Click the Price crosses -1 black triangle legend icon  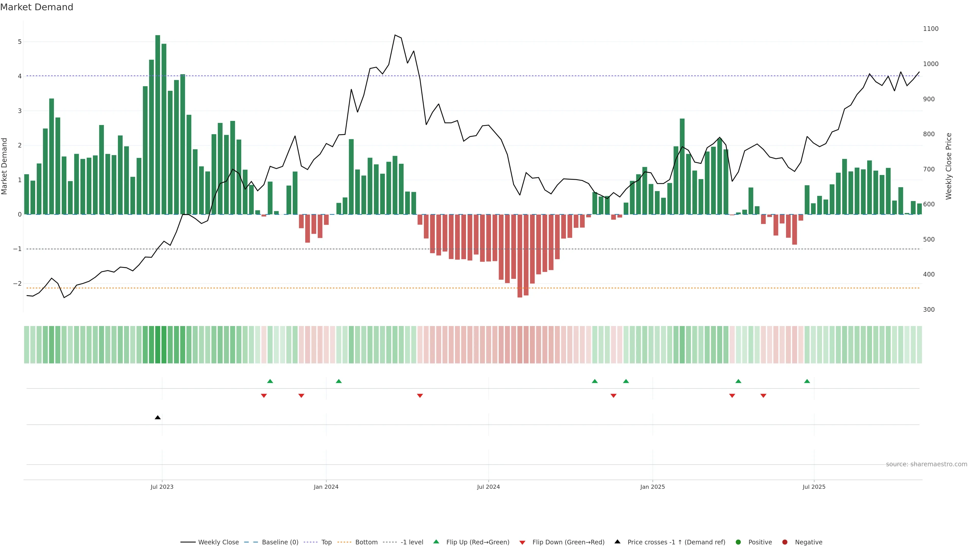click(617, 542)
